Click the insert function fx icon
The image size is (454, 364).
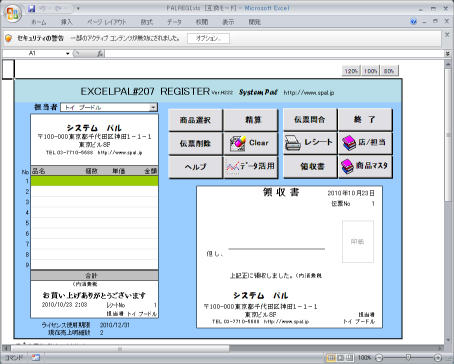click(x=100, y=53)
